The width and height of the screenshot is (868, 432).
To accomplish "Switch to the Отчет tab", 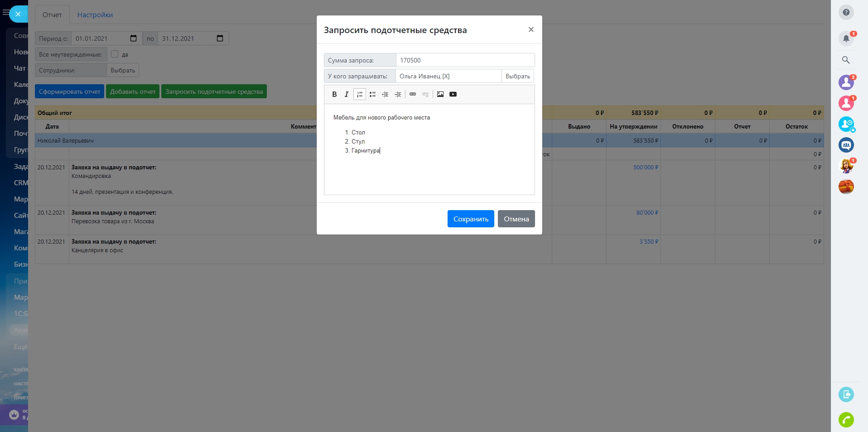I will (x=52, y=14).
